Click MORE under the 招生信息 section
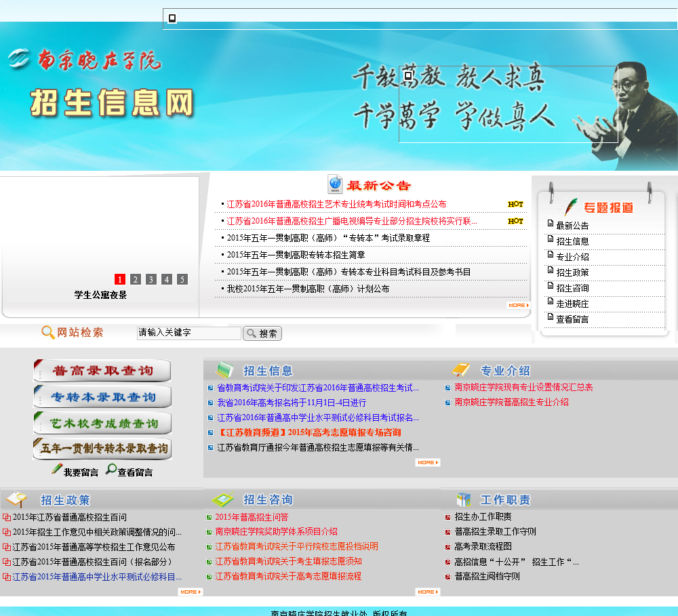678x616 pixels. [x=428, y=463]
